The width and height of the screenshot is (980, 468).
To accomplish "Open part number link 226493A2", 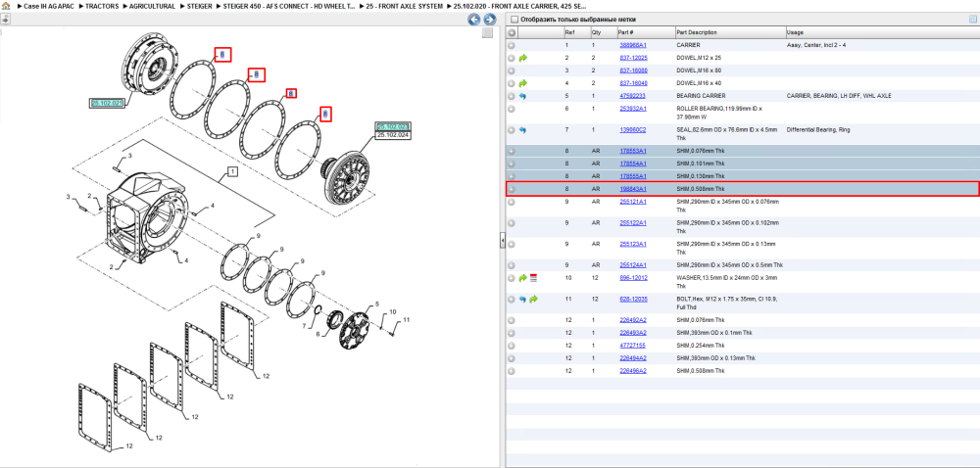I will pyautogui.click(x=632, y=333).
